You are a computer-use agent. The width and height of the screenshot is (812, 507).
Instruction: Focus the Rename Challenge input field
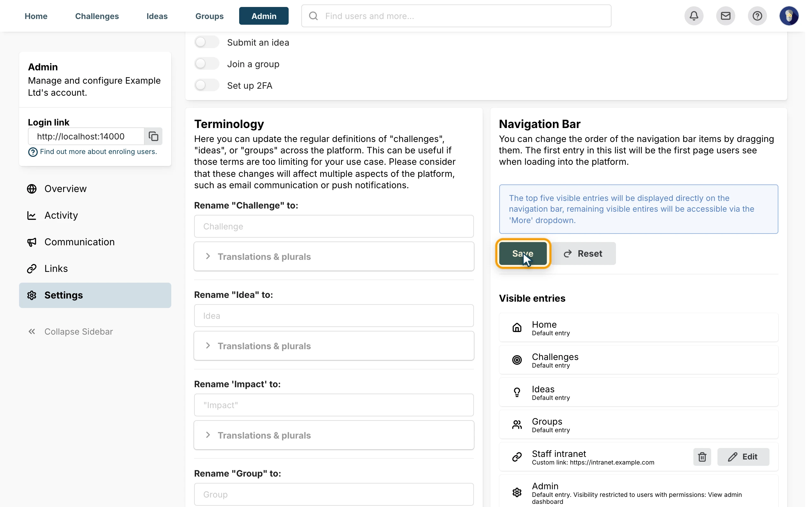click(334, 226)
